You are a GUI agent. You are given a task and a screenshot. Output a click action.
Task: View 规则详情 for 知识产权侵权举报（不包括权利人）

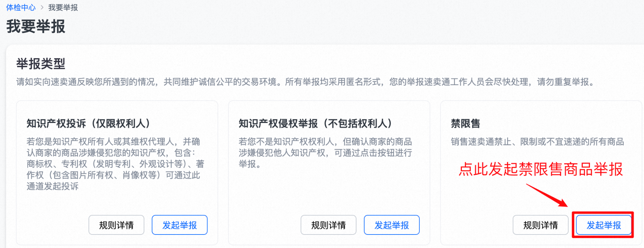328,225
